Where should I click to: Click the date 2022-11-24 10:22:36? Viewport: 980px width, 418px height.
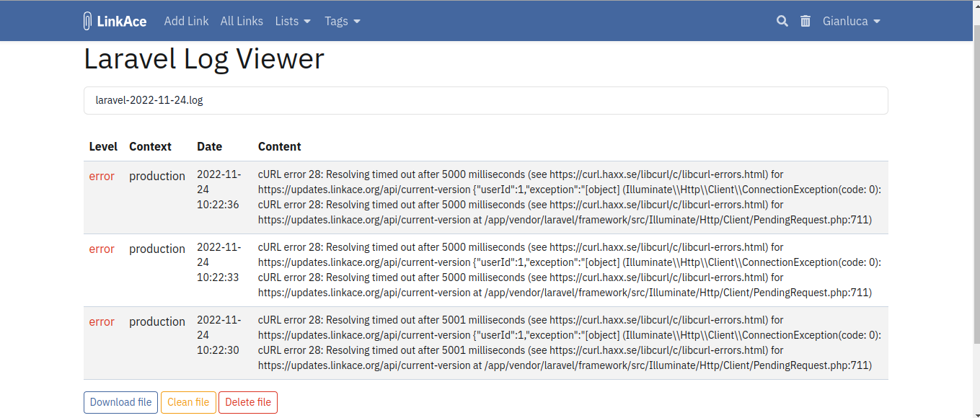(x=219, y=190)
